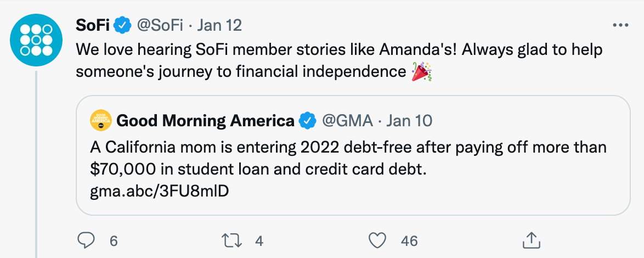The height and width of the screenshot is (258, 644).
Task: Open the gma.abc/3FU8mlD link
Action: [160, 191]
